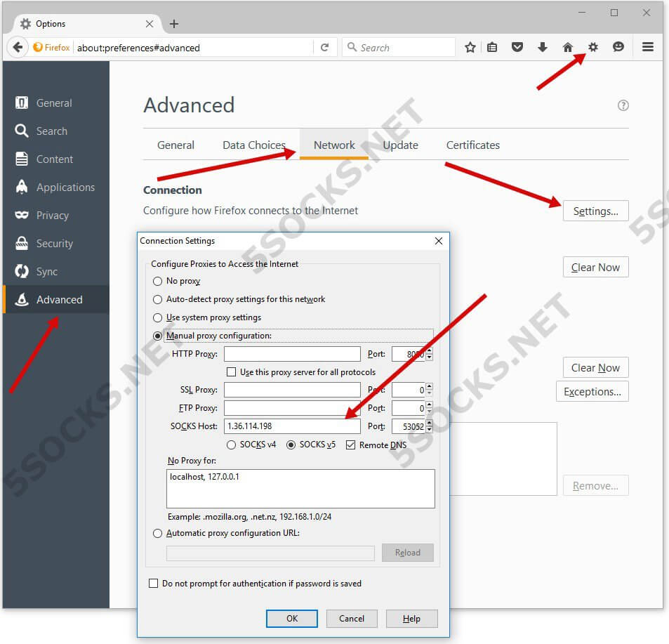This screenshot has height=644, width=669.
Task: Open Content preferences in the sidebar
Action: point(56,159)
